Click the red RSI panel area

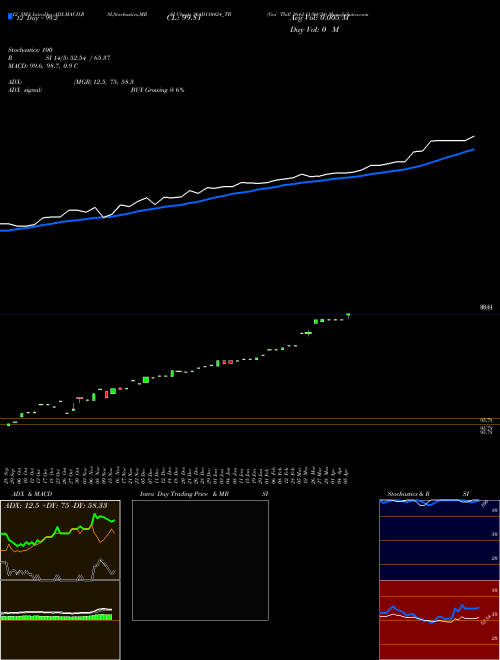point(439,620)
